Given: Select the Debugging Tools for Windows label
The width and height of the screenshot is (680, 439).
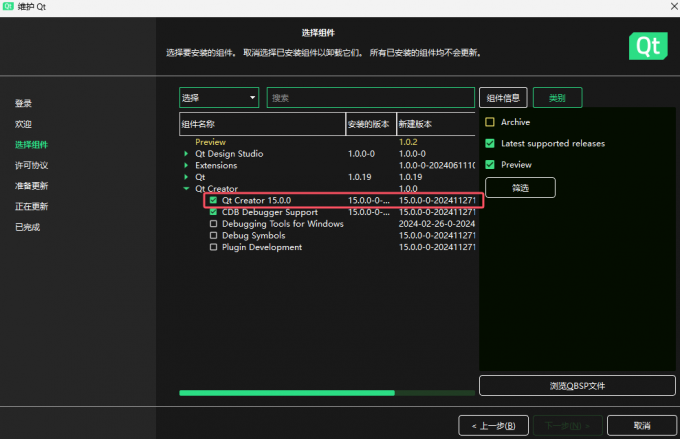Looking at the screenshot, I should coord(283,223).
